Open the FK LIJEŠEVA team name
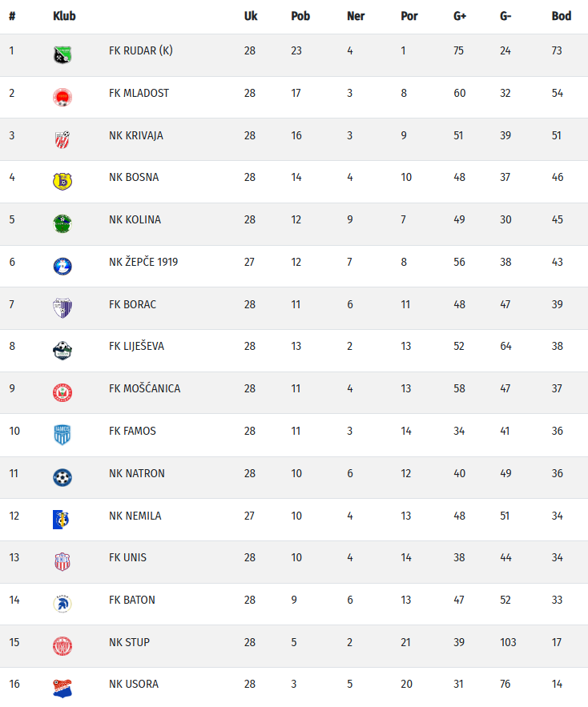The height and width of the screenshot is (707, 588). click(136, 346)
